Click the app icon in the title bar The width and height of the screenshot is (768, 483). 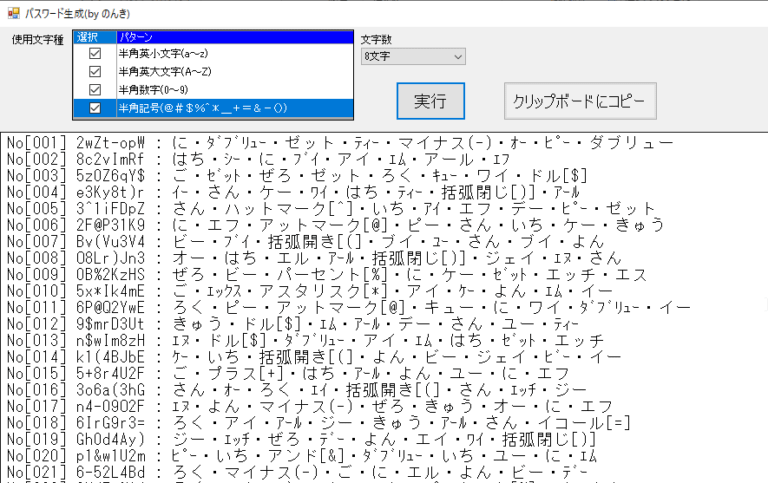(13, 11)
